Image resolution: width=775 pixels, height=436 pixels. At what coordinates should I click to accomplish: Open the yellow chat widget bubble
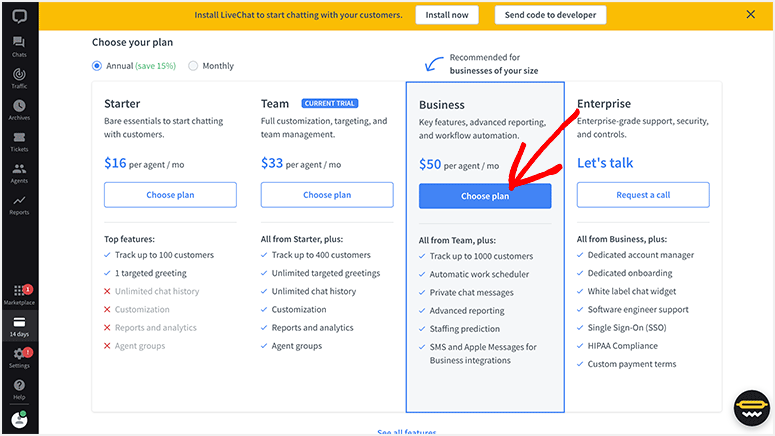point(751,408)
